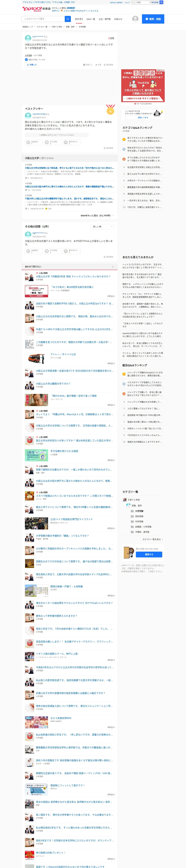Image resolution: width=186 pixels, height=868 pixels.
Task: Click 知恵袋トップ in the breadcrumb
Action: point(28,27)
